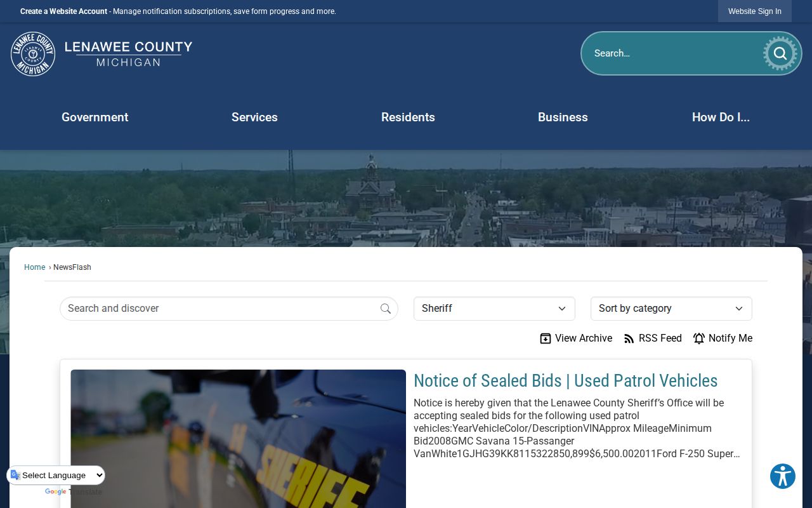Screen dimensions: 812x508
Task: Click the RSS Feed icon
Action: click(629, 338)
